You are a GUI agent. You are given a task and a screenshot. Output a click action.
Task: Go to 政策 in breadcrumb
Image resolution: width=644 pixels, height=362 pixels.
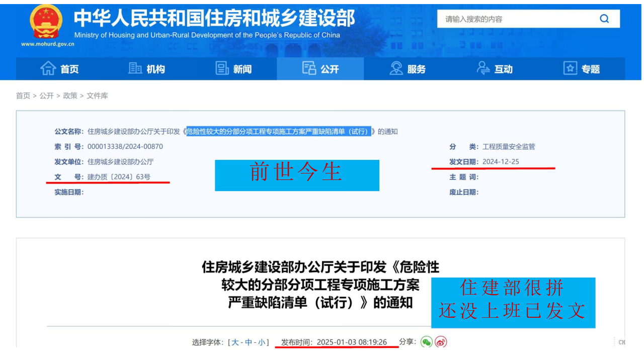tap(70, 96)
